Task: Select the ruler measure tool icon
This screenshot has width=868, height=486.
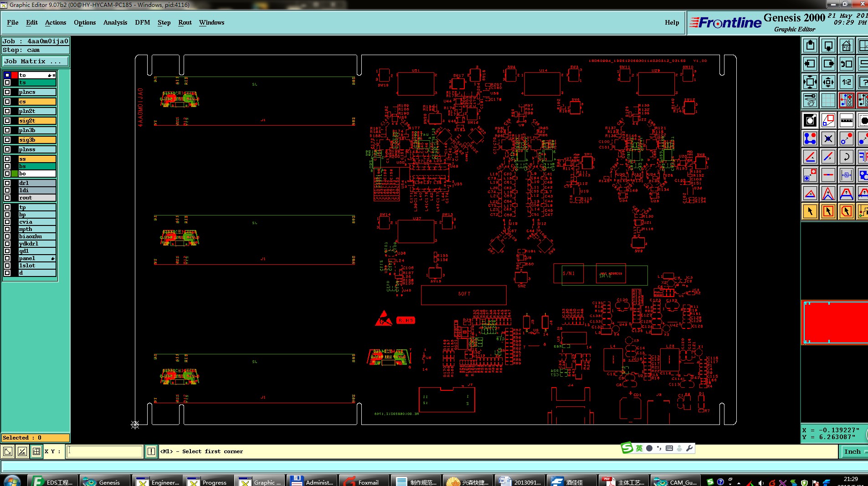Action: click(846, 120)
